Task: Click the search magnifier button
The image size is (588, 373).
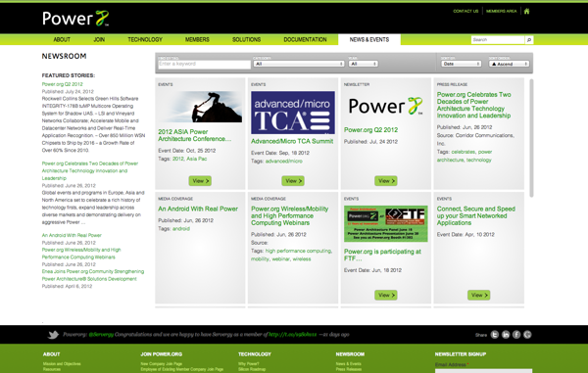Action: 529,40
